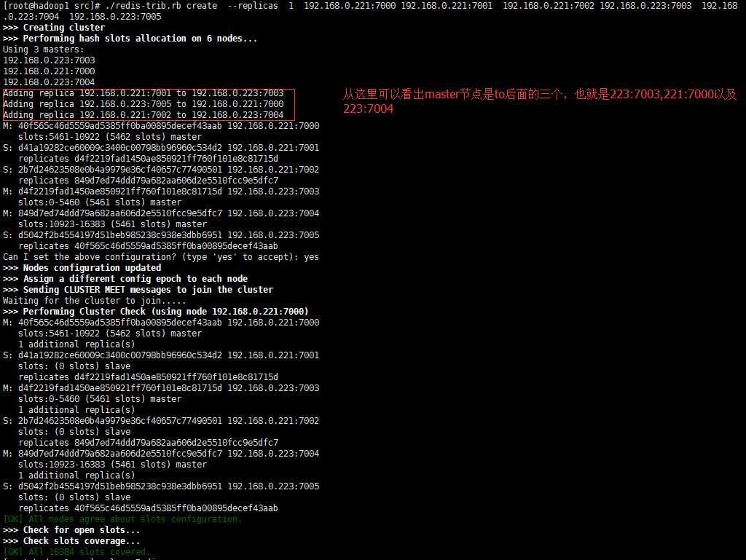Click the typed 'yes' answer after the accept prompt

click(x=311, y=257)
